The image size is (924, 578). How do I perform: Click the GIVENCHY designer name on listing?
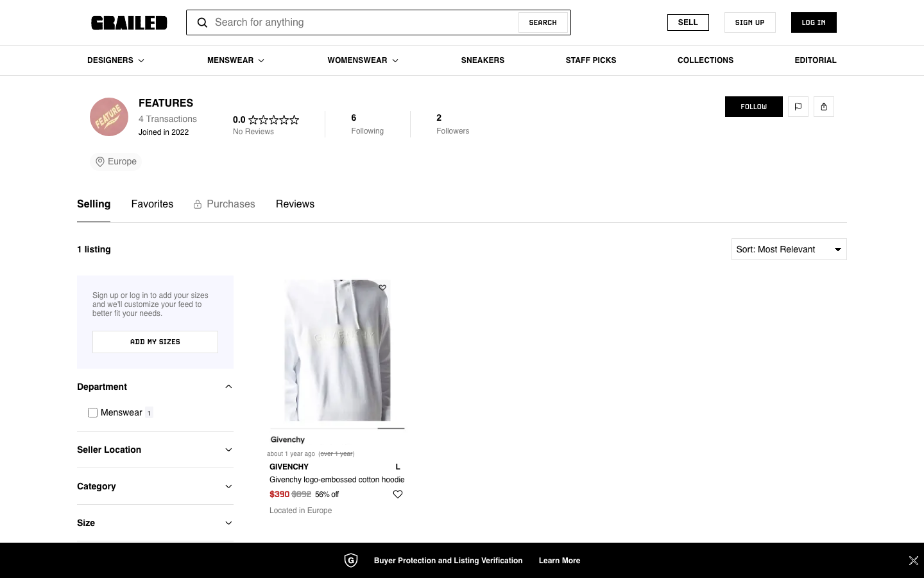(x=289, y=467)
